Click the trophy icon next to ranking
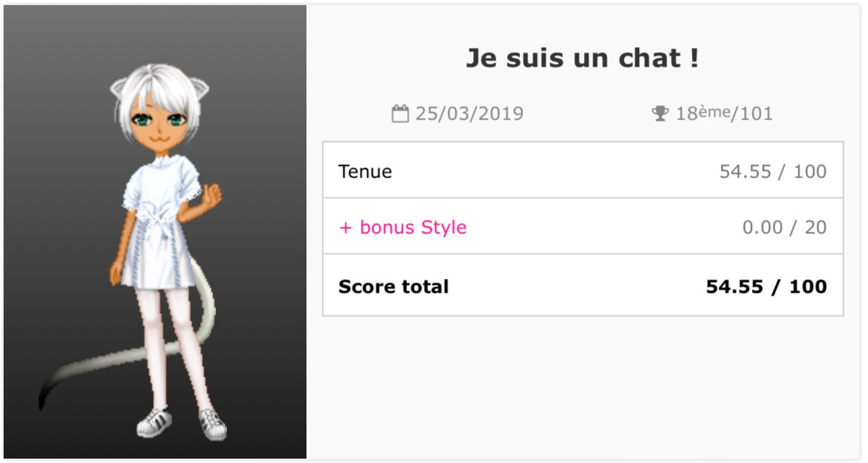Image resolution: width=868 pixels, height=463 pixels. pos(659,114)
